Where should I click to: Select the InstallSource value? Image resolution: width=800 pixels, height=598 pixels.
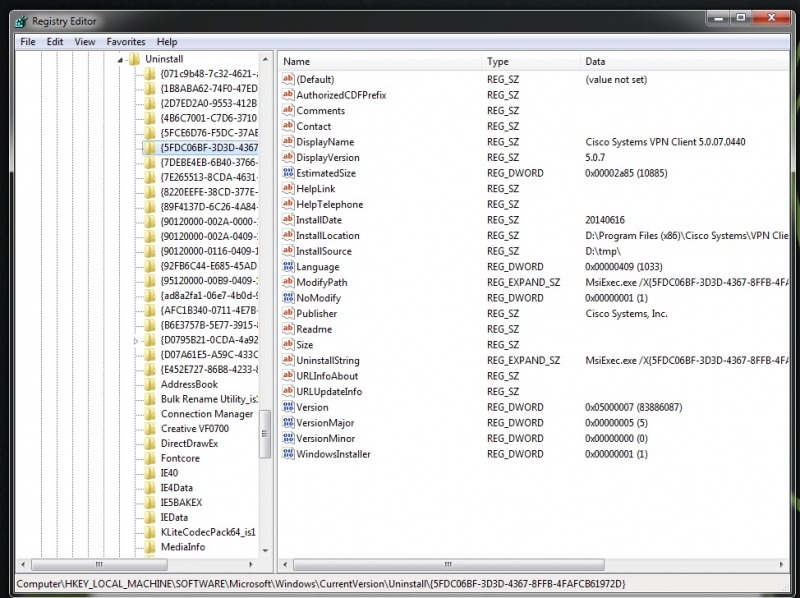tap(324, 251)
